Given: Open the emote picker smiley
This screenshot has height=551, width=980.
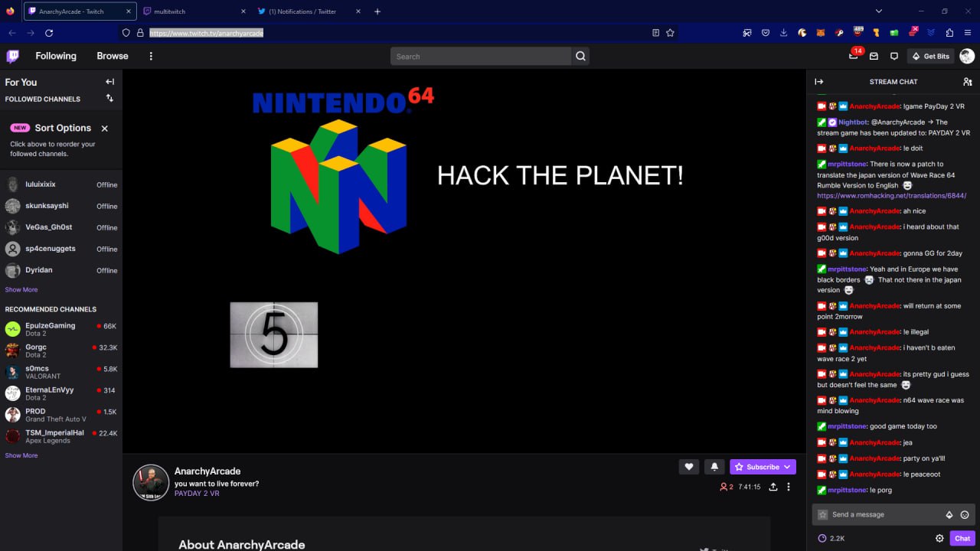Looking at the screenshot, I should click(965, 515).
